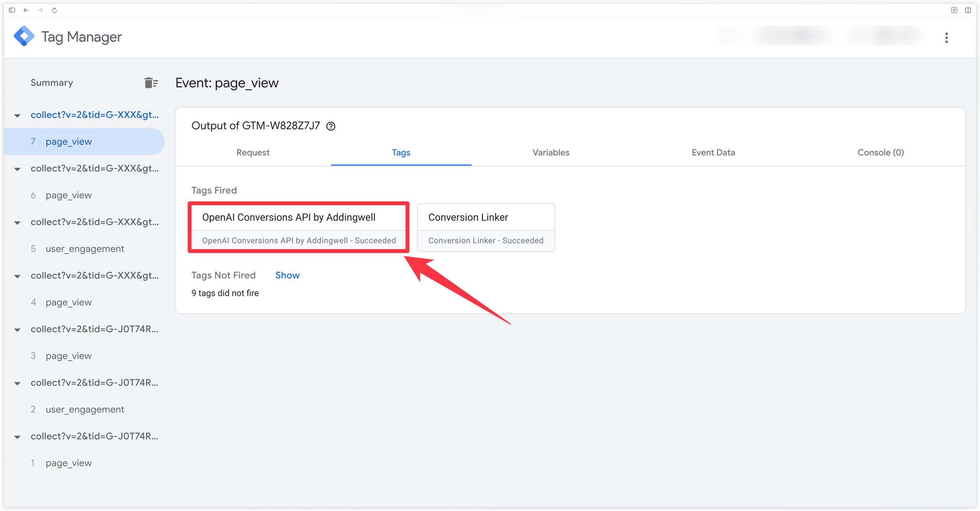Collapse the request above event 6 page_view

point(17,169)
